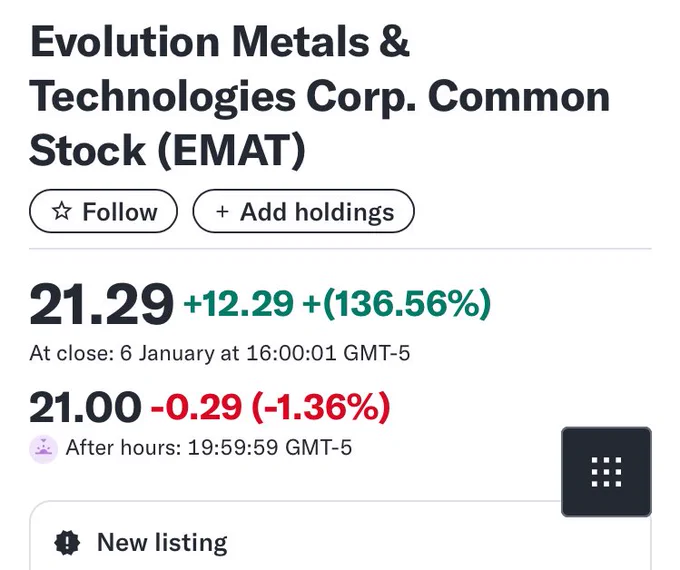Select the (EMAT) ticker in the title
Image resolution: width=680 pixels, height=570 pixels.
[x=232, y=150]
